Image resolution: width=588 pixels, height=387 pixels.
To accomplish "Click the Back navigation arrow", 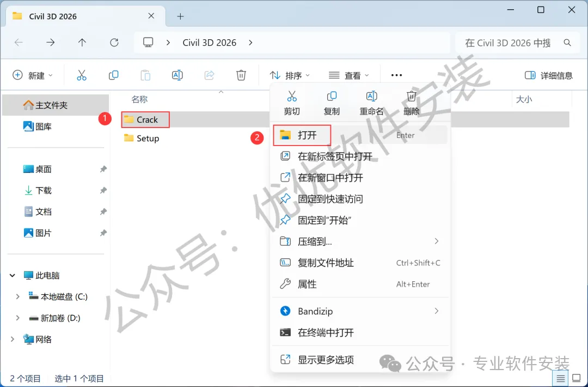I will coord(19,43).
